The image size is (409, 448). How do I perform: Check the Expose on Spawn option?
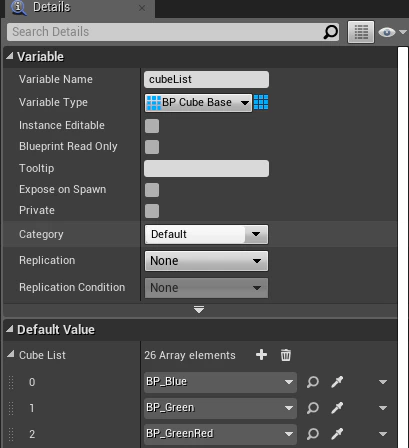coord(152,190)
